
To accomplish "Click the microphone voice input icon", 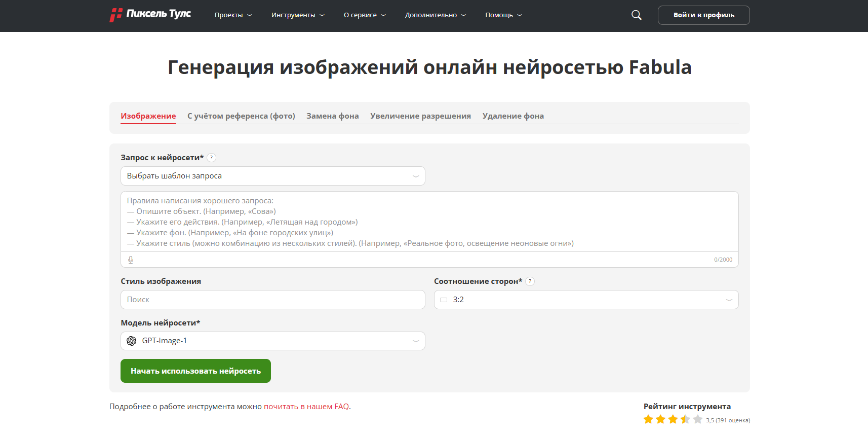I will coord(131,260).
